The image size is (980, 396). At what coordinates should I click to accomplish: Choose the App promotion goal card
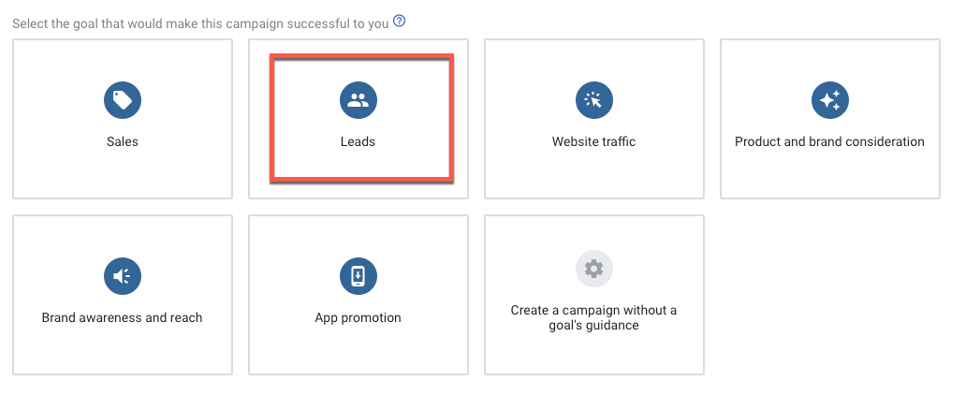[x=358, y=348]
